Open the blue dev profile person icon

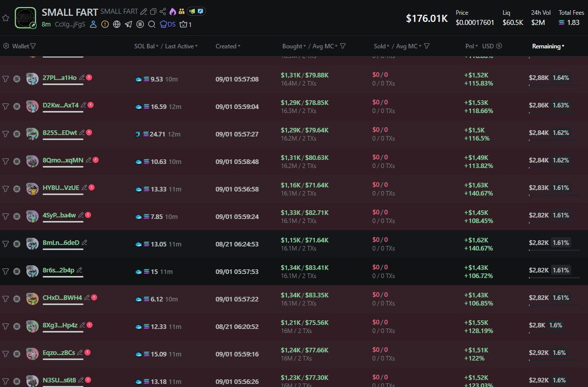94,24
